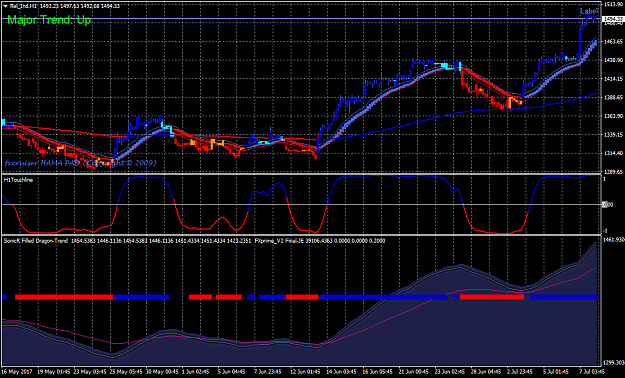625x378 pixels.
Task: Click the 1463.65 price scale value
Action: point(613,41)
